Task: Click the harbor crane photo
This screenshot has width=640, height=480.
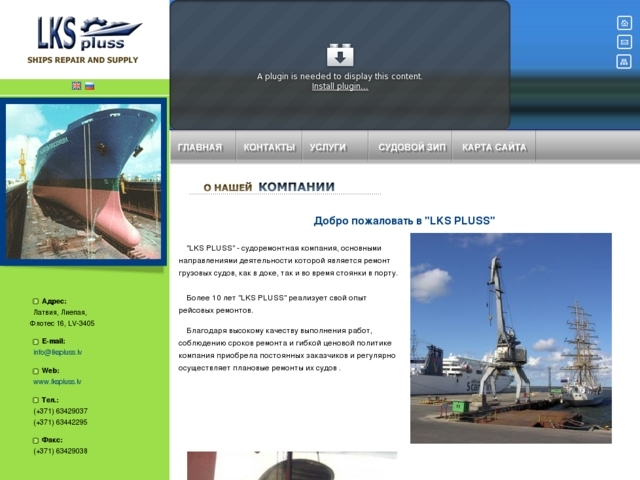Action: 511,338
